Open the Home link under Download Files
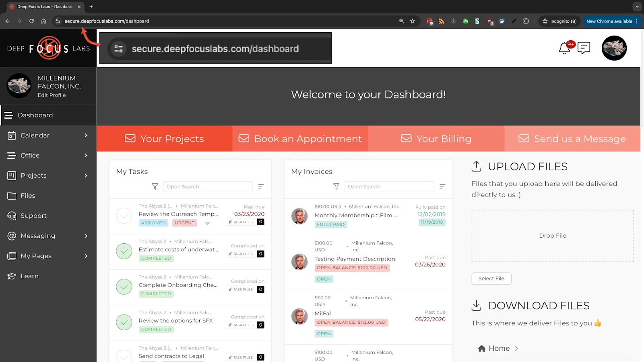The width and height of the screenshot is (644, 362). (499, 348)
